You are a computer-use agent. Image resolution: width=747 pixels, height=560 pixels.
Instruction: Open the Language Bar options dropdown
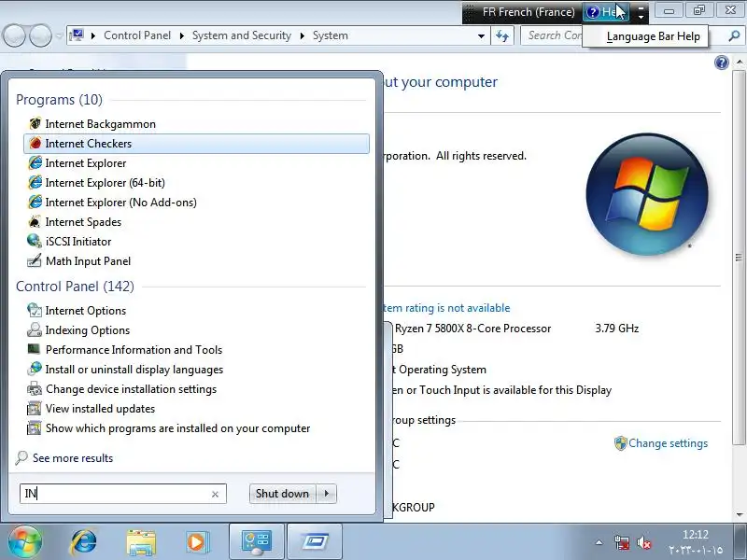641,17
